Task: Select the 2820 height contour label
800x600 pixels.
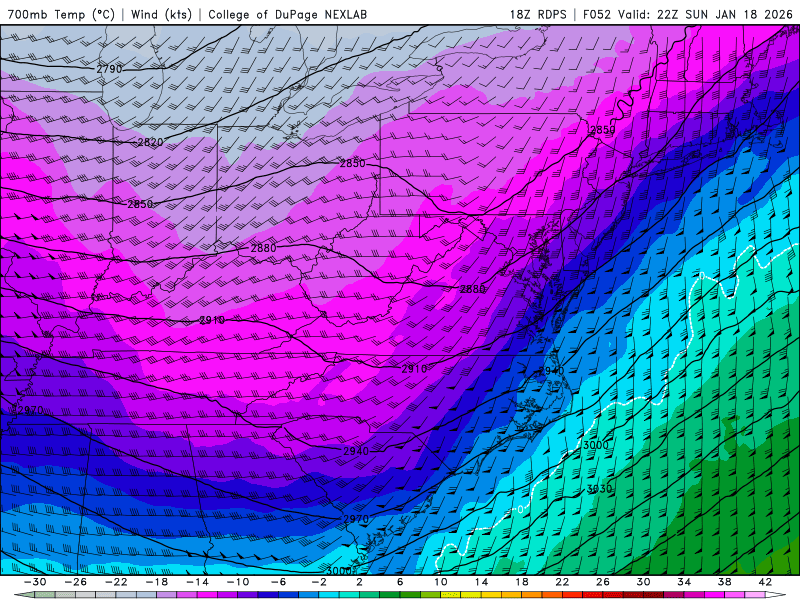Action: [151, 142]
